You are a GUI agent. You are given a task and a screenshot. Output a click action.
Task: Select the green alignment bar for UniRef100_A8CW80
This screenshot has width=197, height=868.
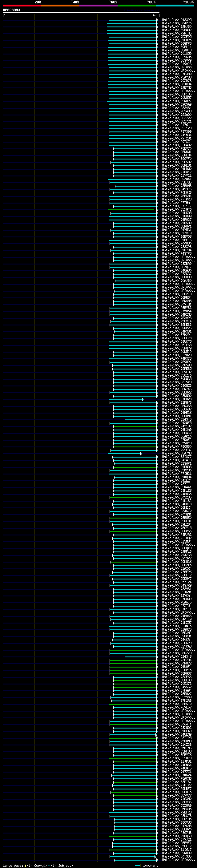(135, 447)
